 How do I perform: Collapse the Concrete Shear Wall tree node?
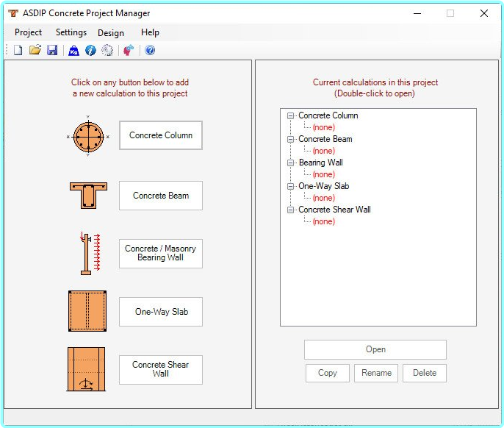291,210
